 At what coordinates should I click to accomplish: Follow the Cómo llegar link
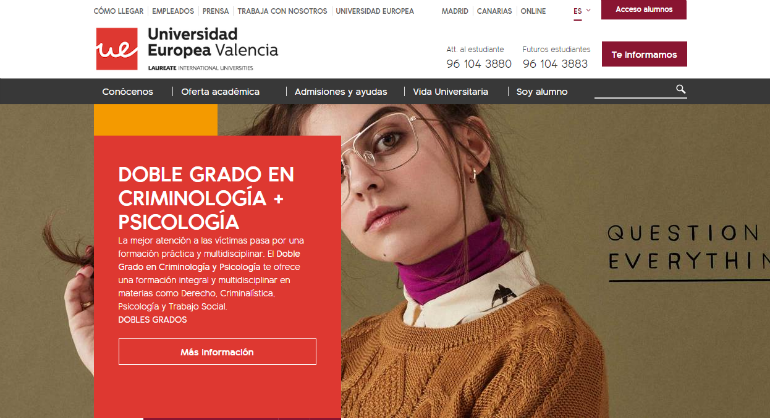coord(118,11)
